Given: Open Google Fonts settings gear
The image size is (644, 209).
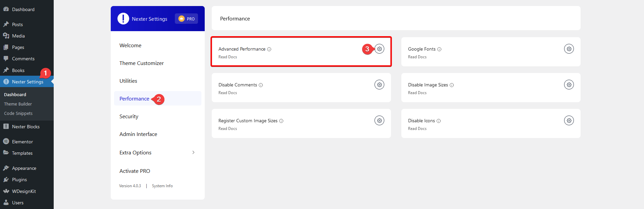Looking at the screenshot, I should point(569,49).
